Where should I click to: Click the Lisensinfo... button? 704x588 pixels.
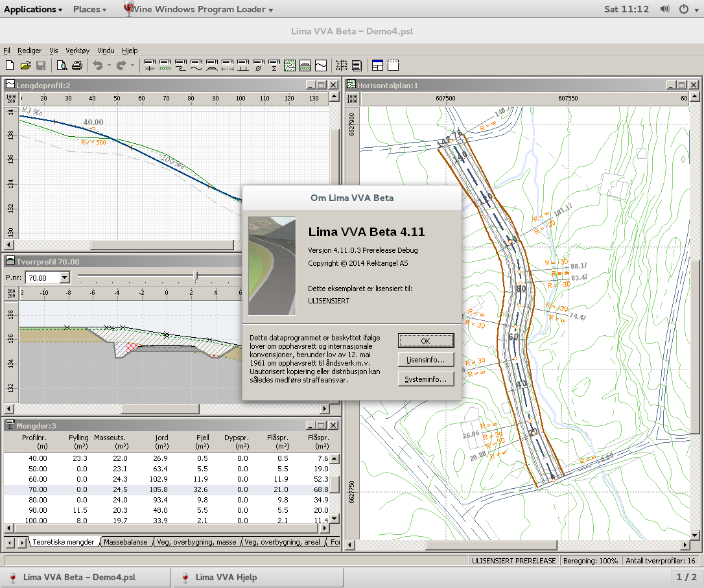(425, 360)
